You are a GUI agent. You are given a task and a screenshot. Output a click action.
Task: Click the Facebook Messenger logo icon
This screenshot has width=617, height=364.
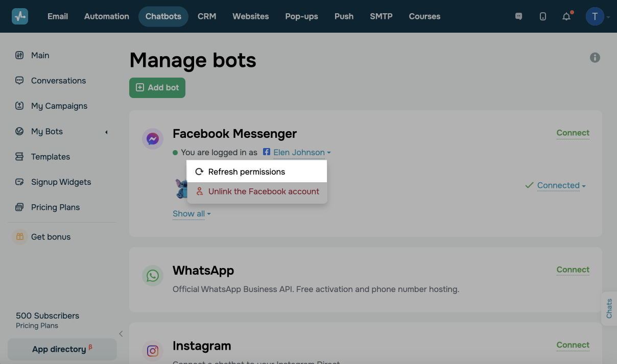(x=152, y=139)
